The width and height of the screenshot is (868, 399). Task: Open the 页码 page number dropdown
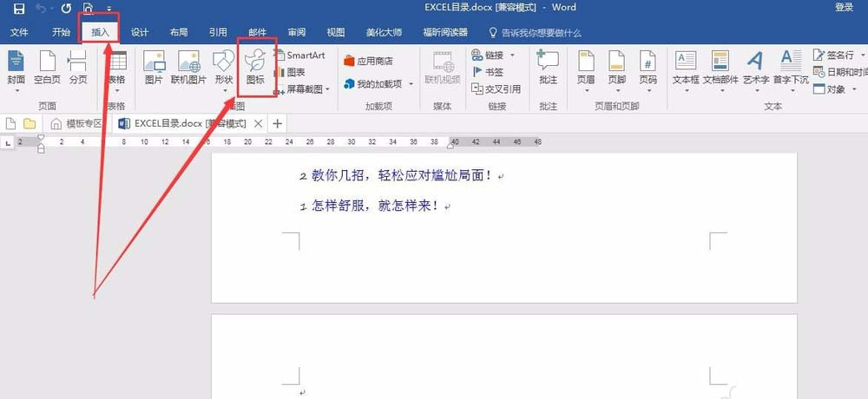648,71
